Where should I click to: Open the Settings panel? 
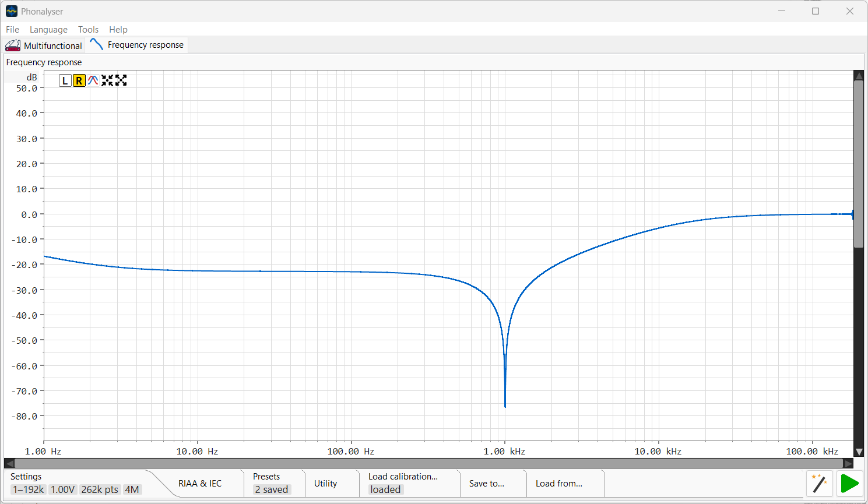pos(26,476)
